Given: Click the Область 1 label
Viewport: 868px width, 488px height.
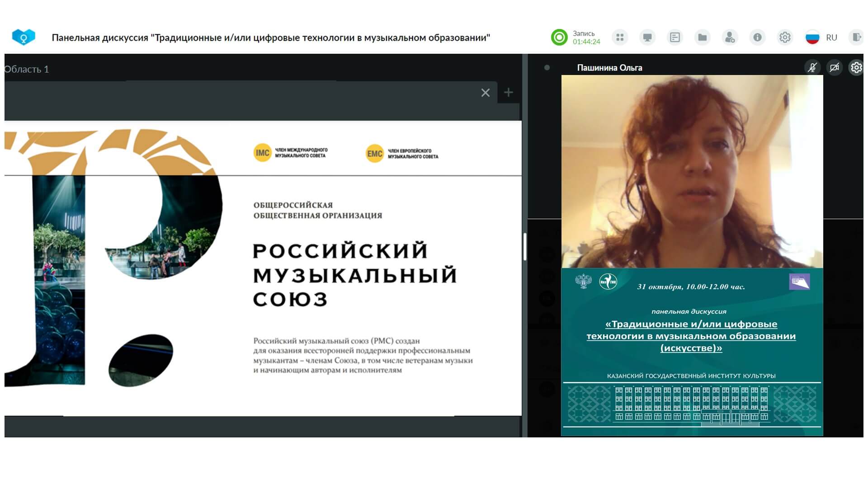Looking at the screenshot, I should tap(27, 69).
